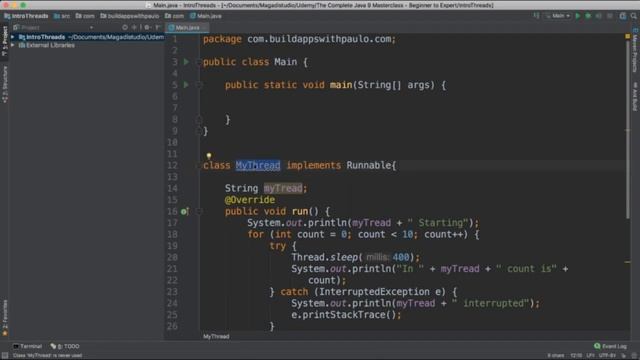640x360 pixels.
Task: Click Main.java in navigation breadcrumb bar
Action: pyautogui.click(x=206, y=16)
